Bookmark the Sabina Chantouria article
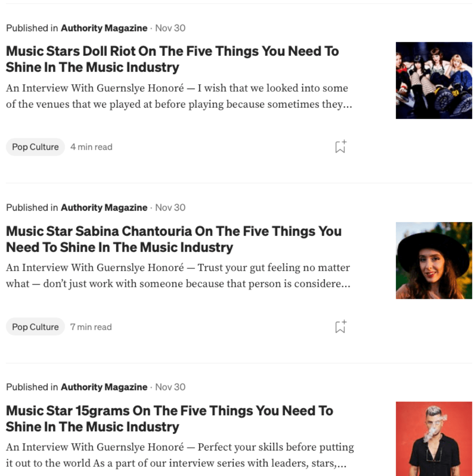 pos(340,327)
